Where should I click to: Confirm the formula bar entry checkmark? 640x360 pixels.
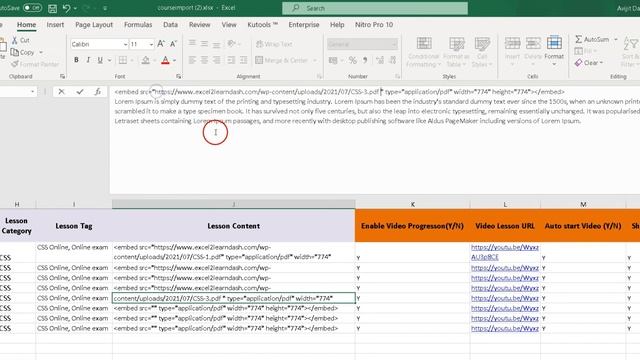(x=80, y=92)
